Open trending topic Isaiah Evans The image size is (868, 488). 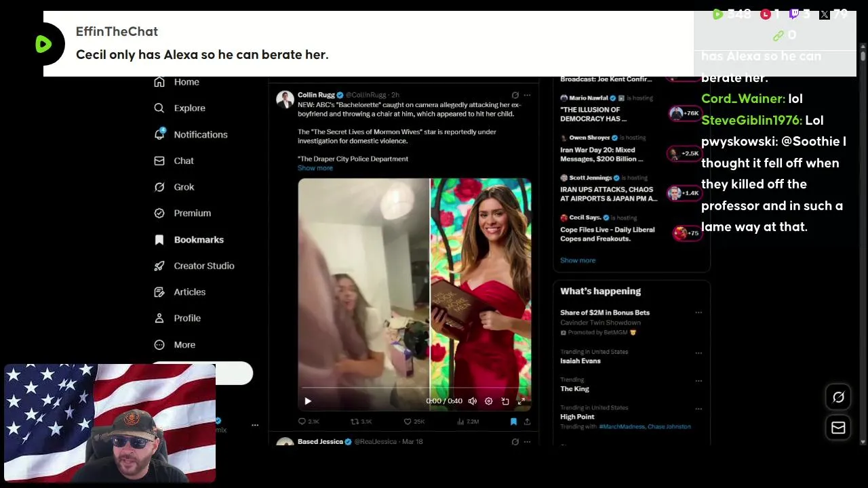[580, 361]
